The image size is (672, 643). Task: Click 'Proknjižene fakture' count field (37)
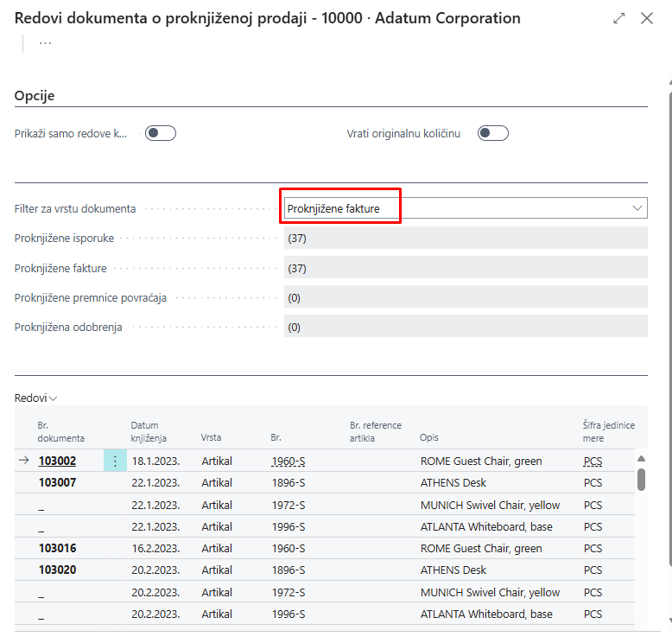(465, 269)
